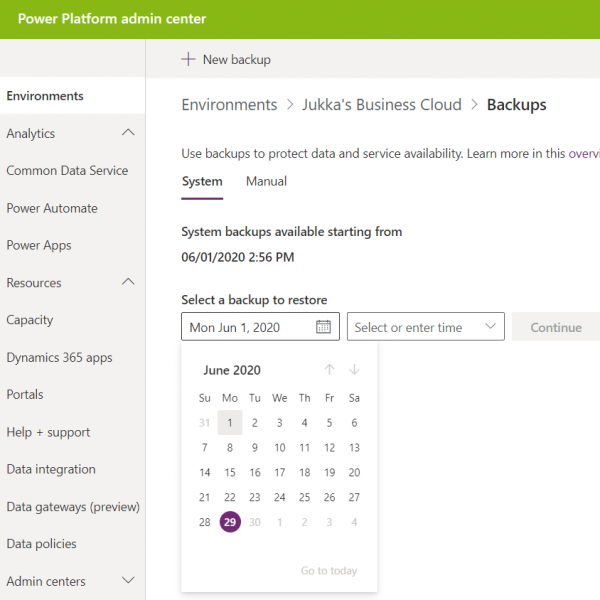Screen dimensions: 600x600
Task: Pick June 8 in the calendar
Action: [230, 447]
